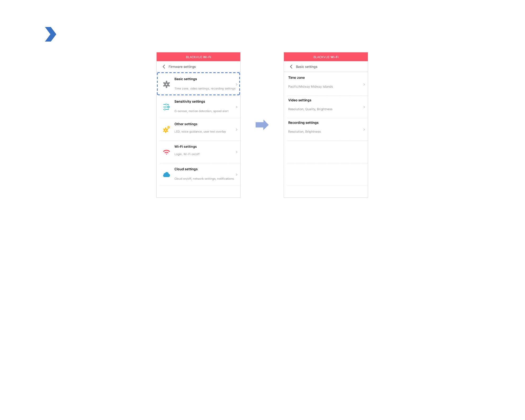Click the 'Firmware settings' header title
525x420 pixels.
(182, 67)
